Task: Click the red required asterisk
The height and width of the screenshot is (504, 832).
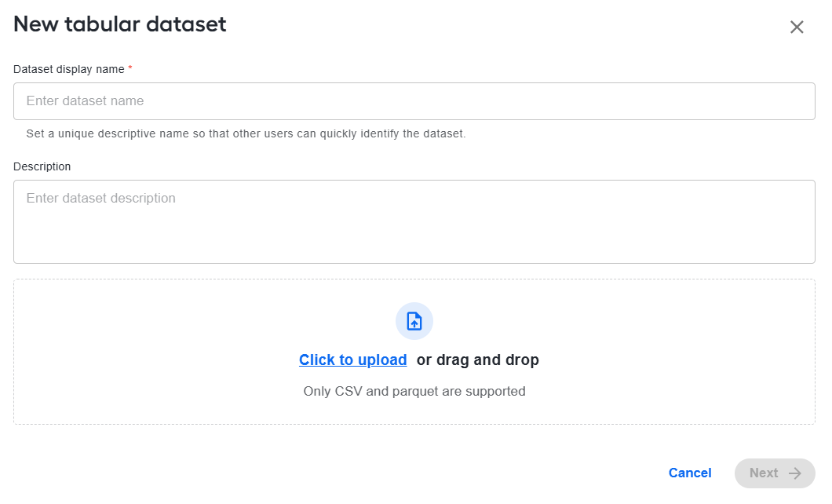Action: tap(130, 68)
